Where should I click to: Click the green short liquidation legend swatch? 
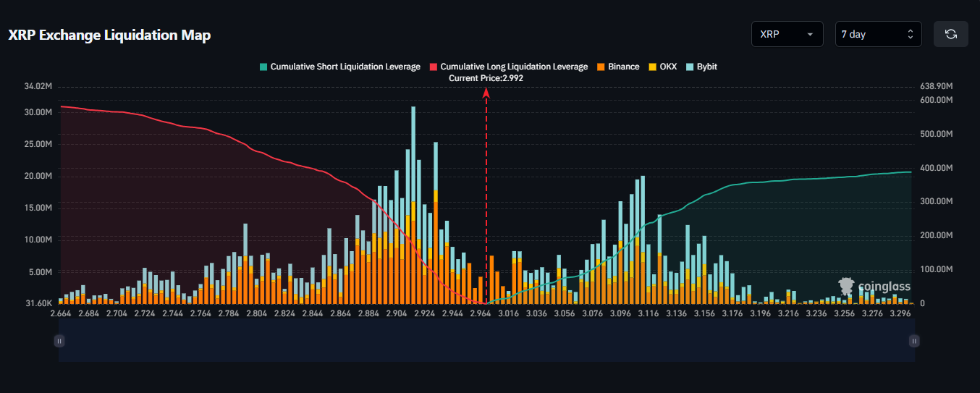point(263,67)
